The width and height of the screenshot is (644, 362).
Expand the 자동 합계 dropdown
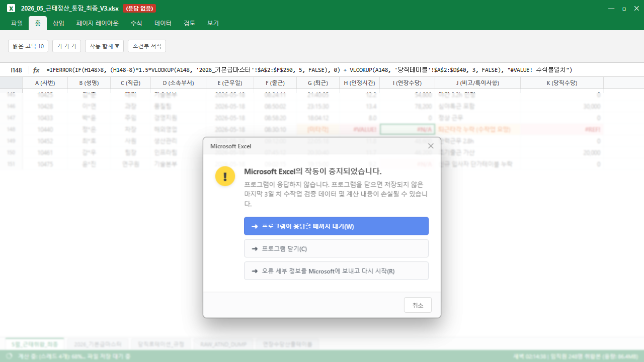tap(105, 46)
